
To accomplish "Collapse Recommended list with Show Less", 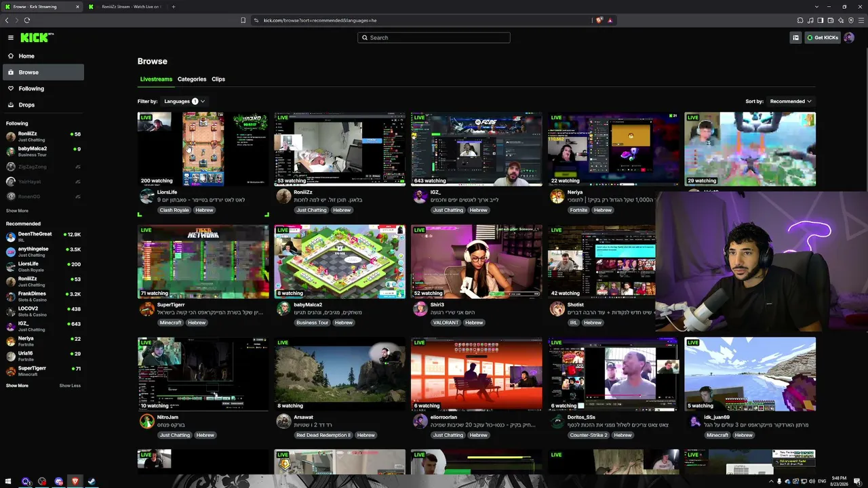I will pos(70,386).
